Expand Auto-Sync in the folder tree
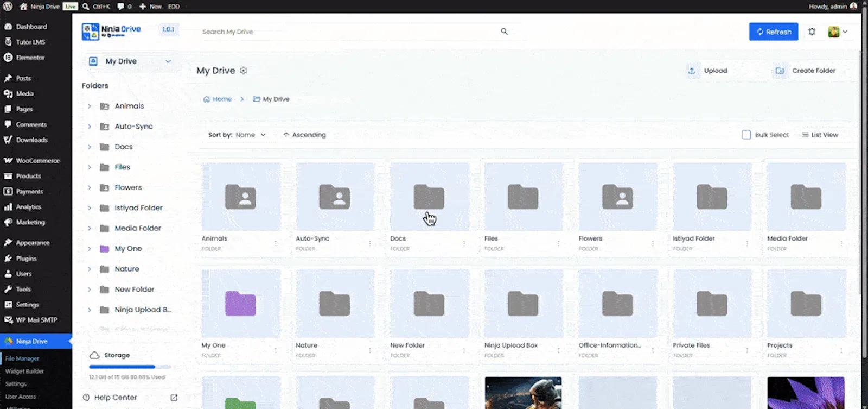868x409 pixels. point(90,127)
